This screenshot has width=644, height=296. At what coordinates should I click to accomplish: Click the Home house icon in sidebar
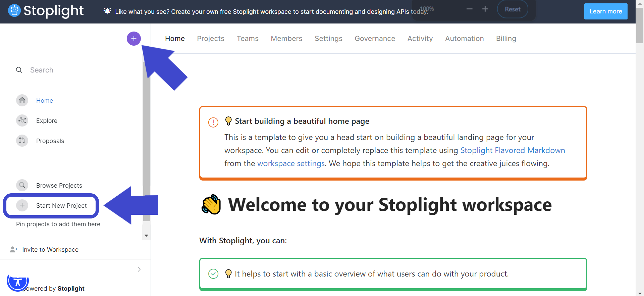pos(22,100)
